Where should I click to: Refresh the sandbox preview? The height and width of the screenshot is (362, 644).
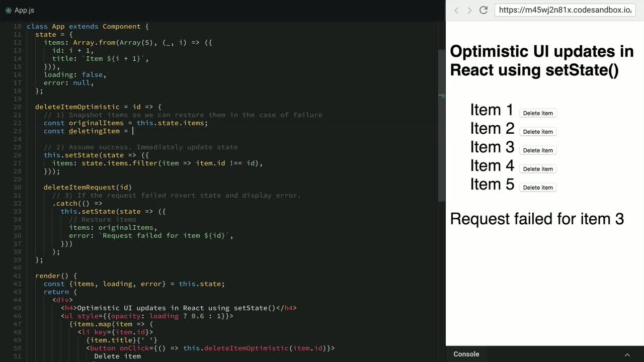pos(484,10)
